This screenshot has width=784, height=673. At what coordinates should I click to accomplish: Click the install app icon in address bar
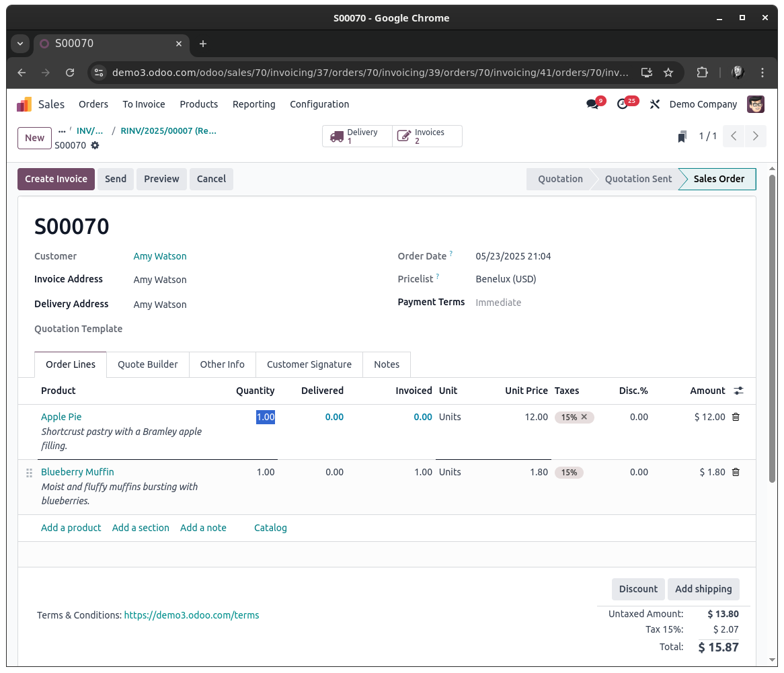647,73
